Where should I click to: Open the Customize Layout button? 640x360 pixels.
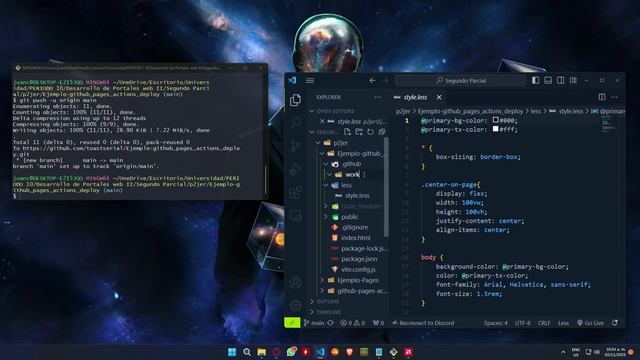tap(573, 80)
